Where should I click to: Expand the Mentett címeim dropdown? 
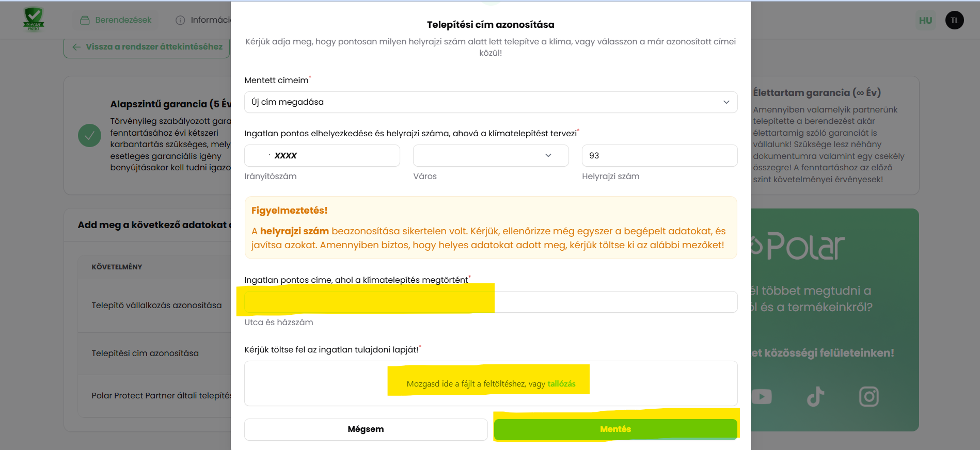click(x=491, y=102)
